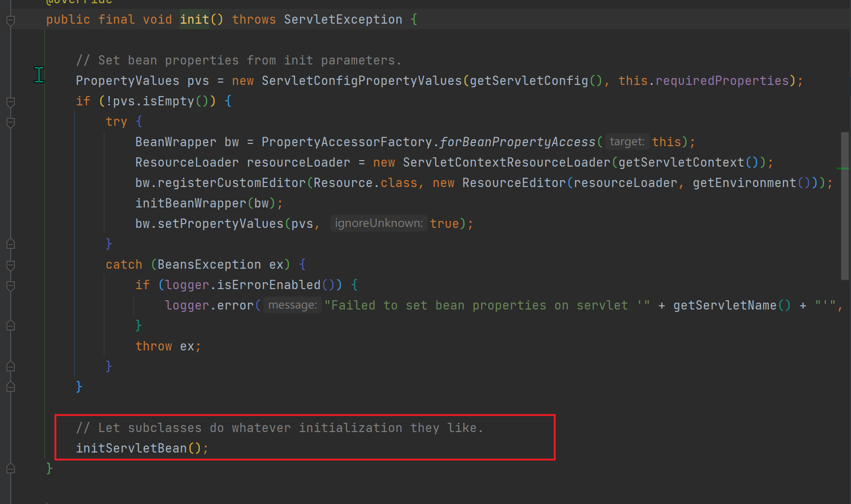Click the final init() closing brace fold marker
This screenshot has width=851, height=504.
(x=11, y=468)
